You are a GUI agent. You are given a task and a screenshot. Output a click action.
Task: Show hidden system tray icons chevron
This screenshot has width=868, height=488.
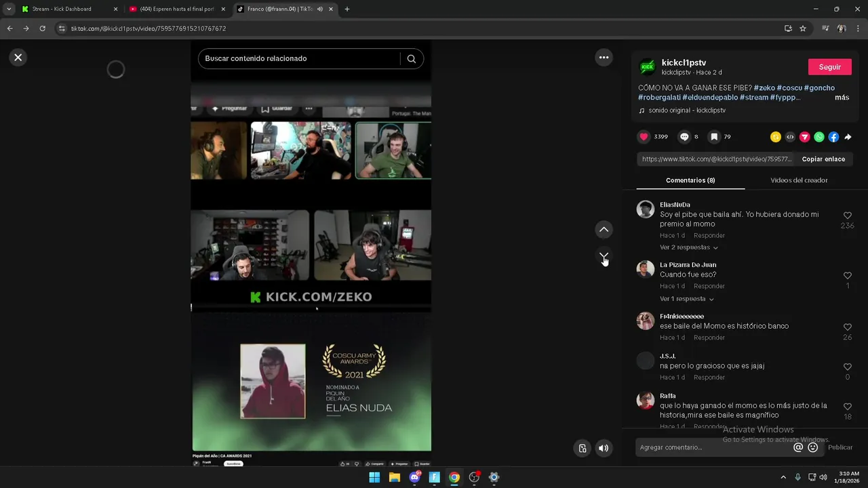click(783, 477)
